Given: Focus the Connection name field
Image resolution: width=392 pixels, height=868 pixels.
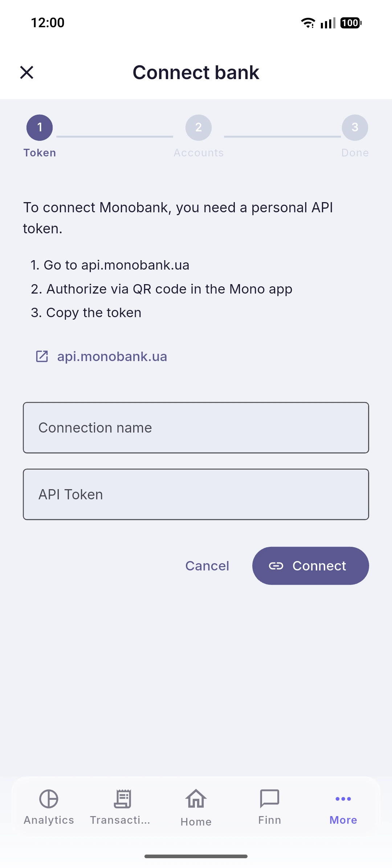Looking at the screenshot, I should click(196, 427).
